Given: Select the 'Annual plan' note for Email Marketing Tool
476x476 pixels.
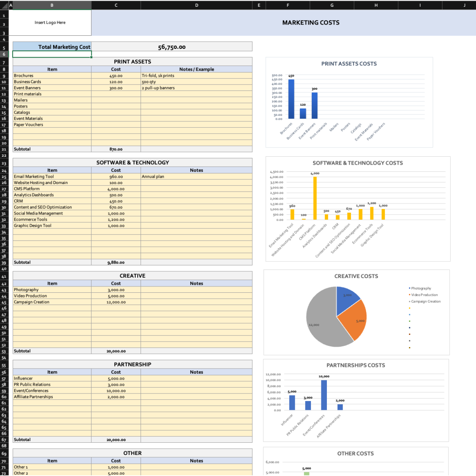Looking at the screenshot, I should pyautogui.click(x=196, y=177).
